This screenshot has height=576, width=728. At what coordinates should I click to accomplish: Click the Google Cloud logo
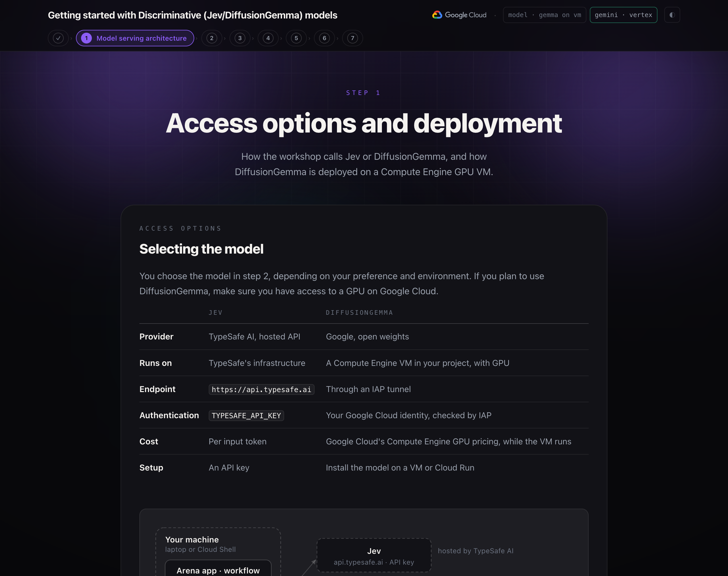tap(460, 15)
